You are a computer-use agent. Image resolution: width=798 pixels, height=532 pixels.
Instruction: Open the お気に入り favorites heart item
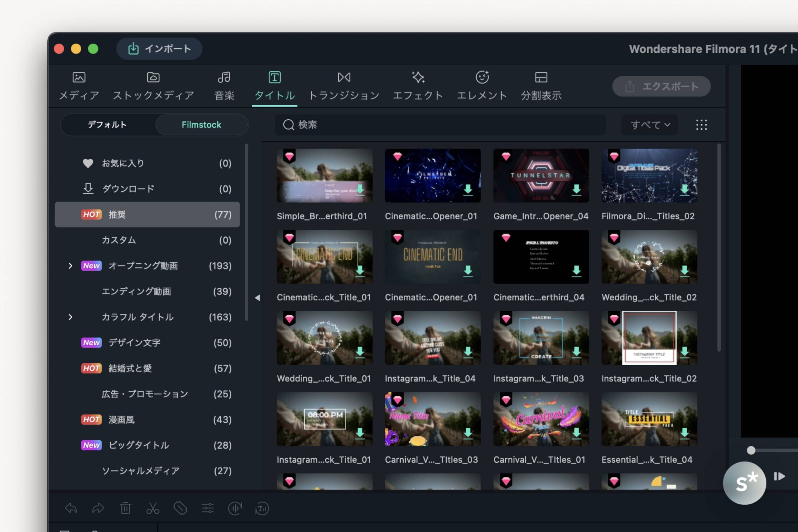pyautogui.click(x=147, y=163)
